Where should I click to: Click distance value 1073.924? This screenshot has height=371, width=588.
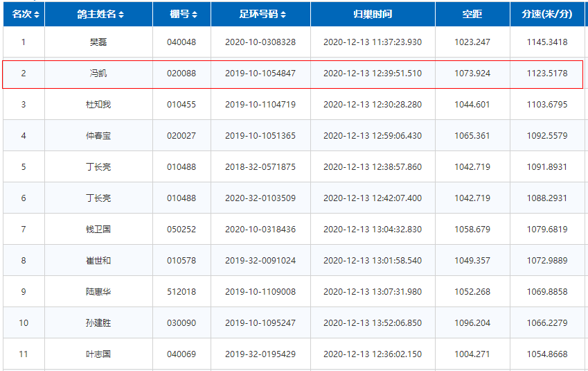(x=472, y=74)
